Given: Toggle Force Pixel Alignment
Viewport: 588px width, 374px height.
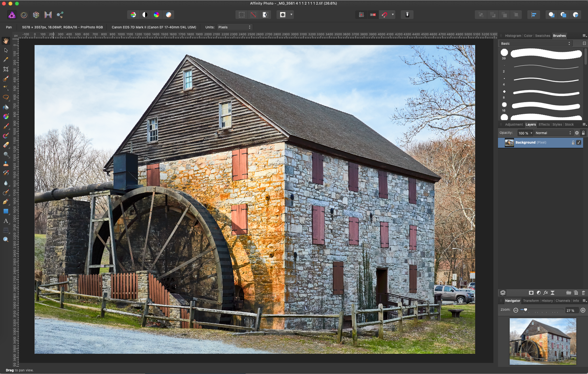Looking at the screenshot, I should pyautogui.click(x=361, y=15).
